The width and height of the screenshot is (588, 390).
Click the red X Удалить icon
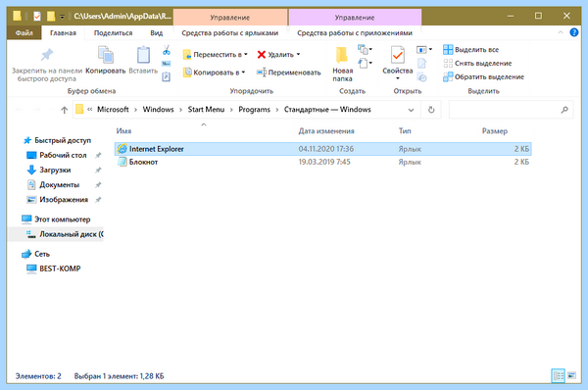(262, 55)
